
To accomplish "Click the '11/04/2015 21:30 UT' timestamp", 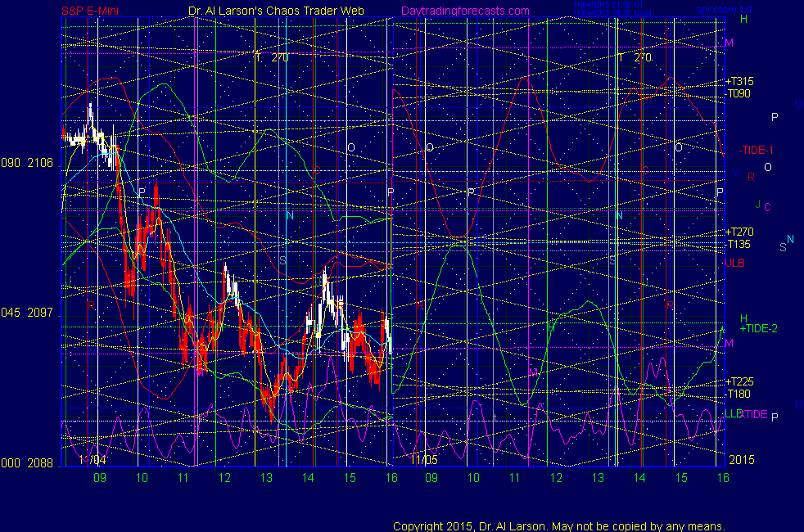I will pos(608,5).
